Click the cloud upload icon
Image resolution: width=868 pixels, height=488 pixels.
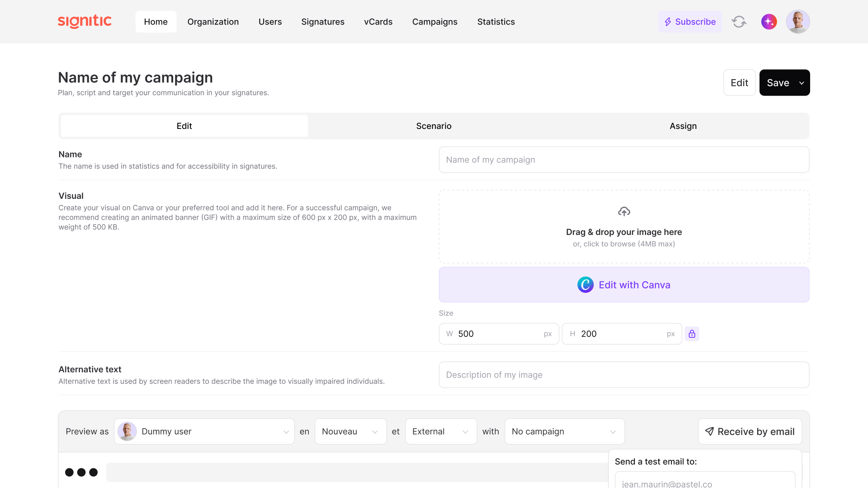point(624,211)
